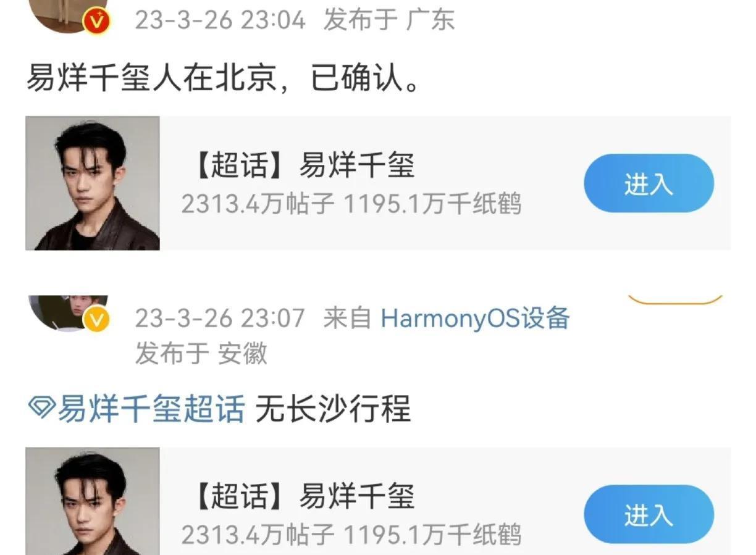
Task: Tap the 发布于 安徽 location label
Action: coord(201,354)
